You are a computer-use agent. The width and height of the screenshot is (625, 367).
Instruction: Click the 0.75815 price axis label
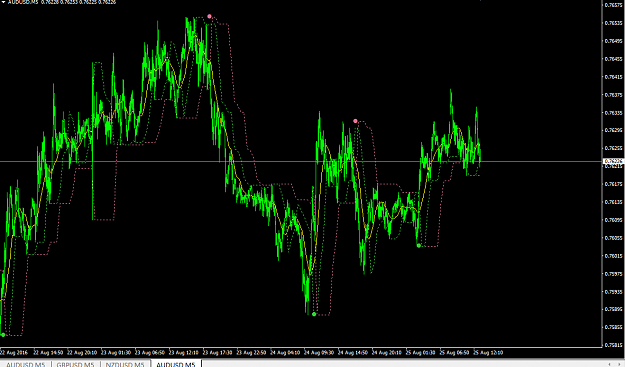pyautogui.click(x=613, y=345)
